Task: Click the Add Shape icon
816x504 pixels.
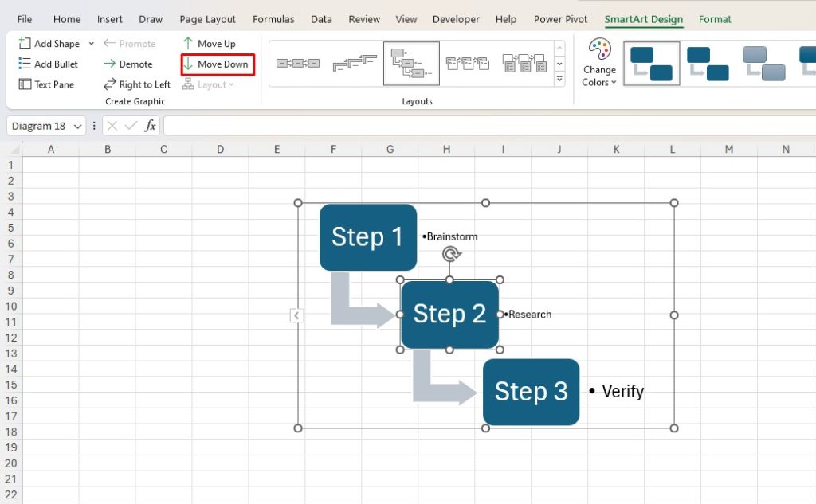Action: 26,43
